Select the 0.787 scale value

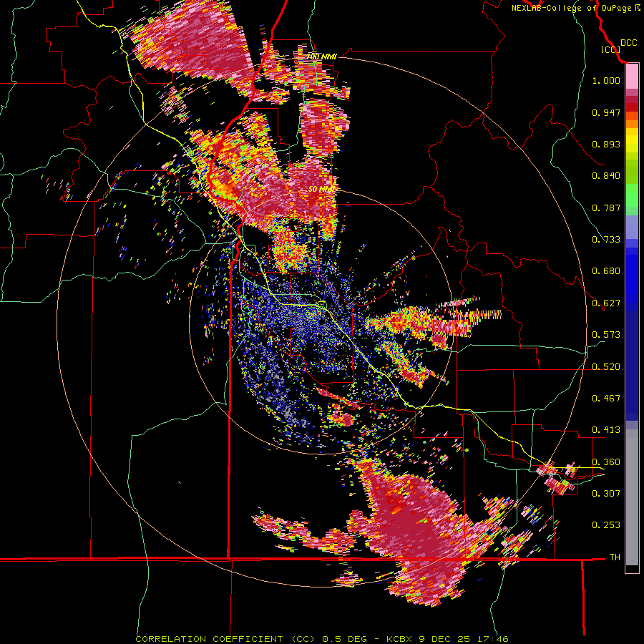(x=606, y=208)
